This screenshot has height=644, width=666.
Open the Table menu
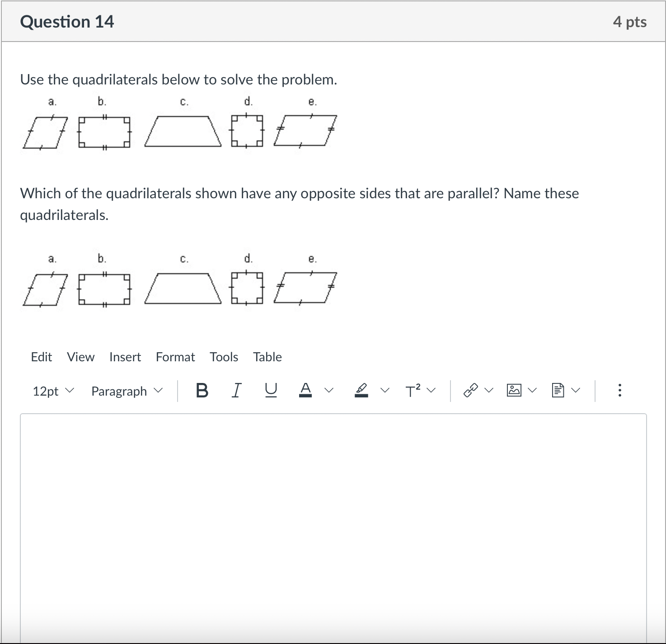[x=267, y=357]
